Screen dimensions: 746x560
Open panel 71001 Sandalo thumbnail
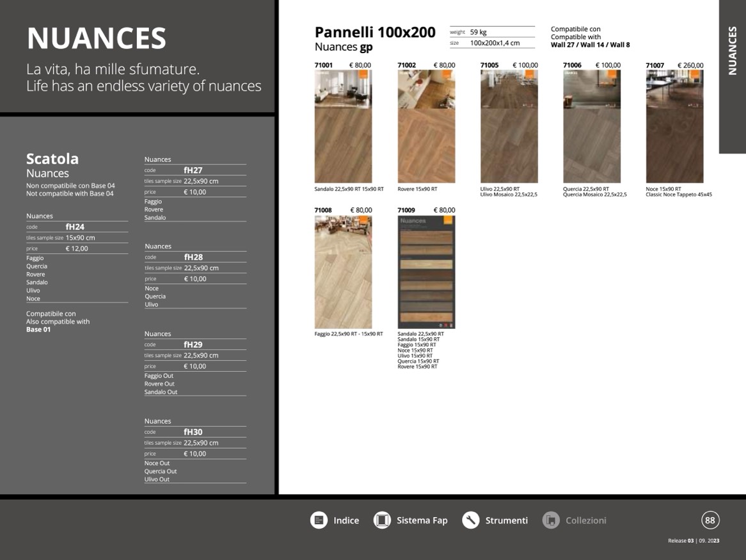coord(343,127)
